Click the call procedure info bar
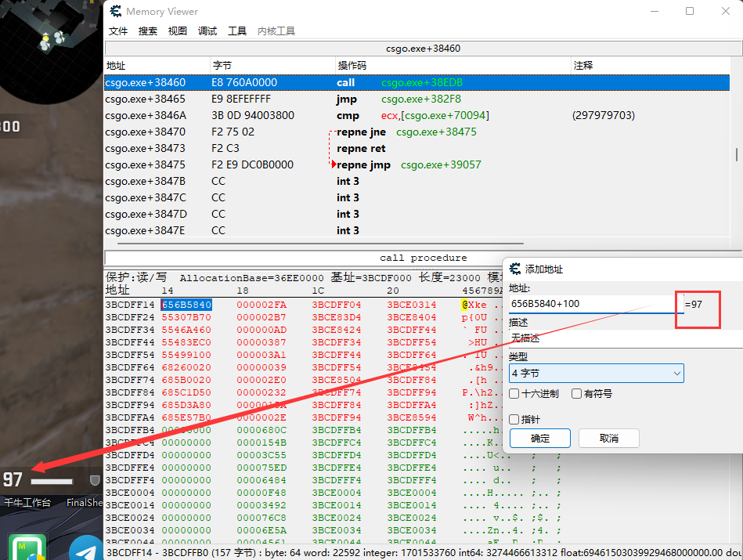 423,258
